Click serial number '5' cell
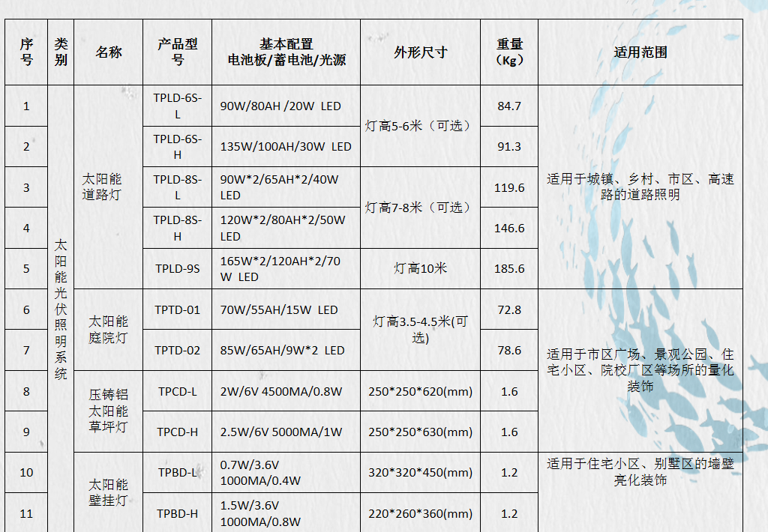 click(x=26, y=268)
